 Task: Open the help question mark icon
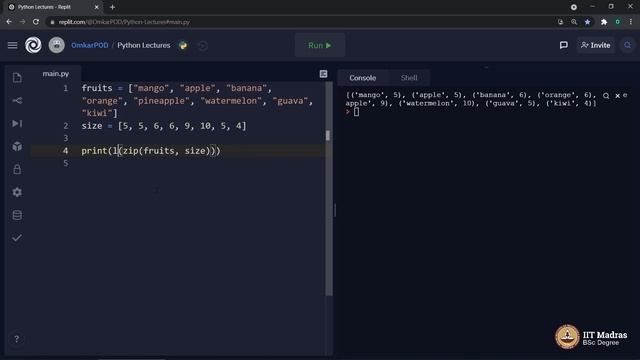point(17,339)
